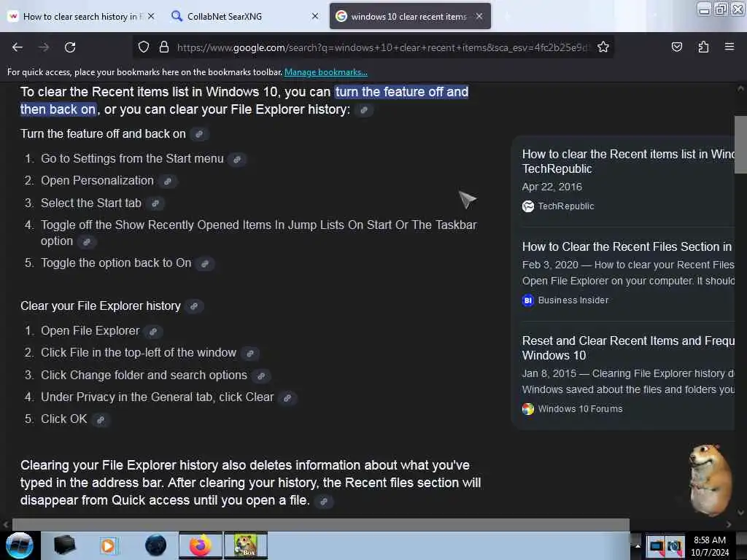Click link icon next to 'Change folder and search options'
The width and height of the screenshot is (747, 560).
tap(261, 376)
